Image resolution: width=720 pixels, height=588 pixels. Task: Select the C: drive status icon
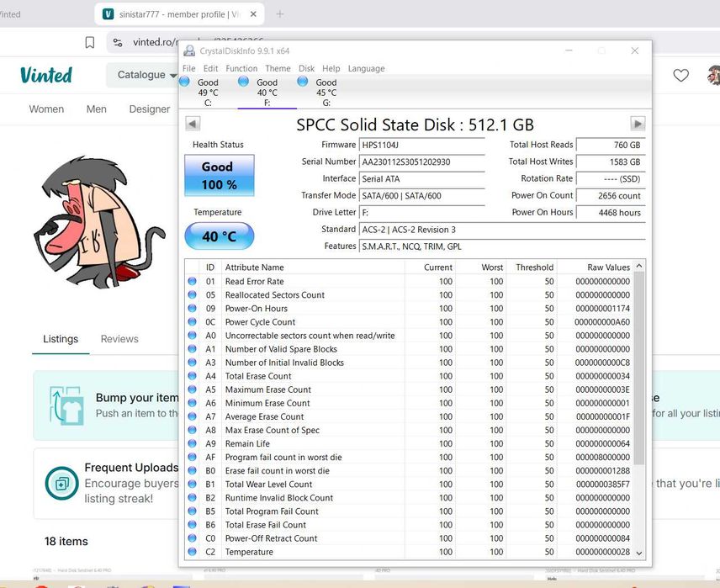184,82
